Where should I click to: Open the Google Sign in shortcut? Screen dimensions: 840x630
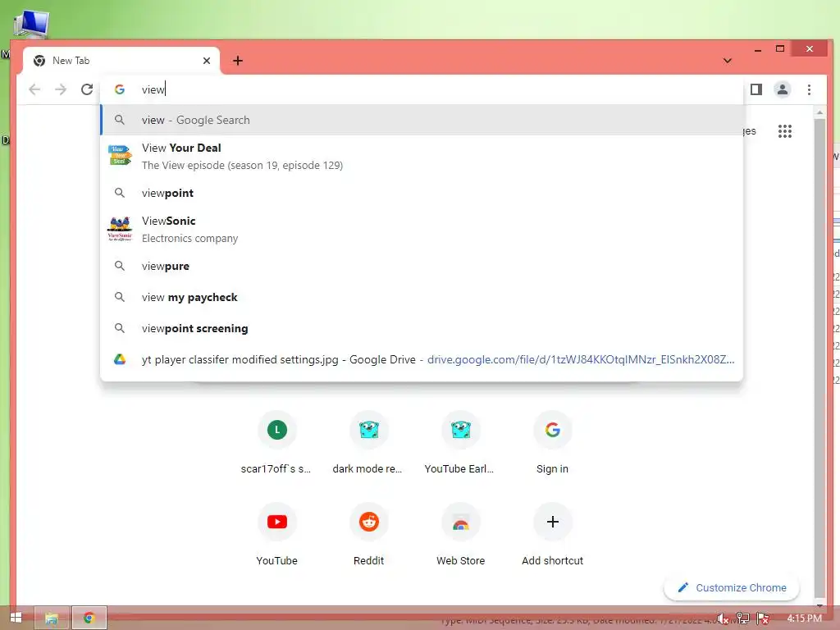[x=552, y=442]
